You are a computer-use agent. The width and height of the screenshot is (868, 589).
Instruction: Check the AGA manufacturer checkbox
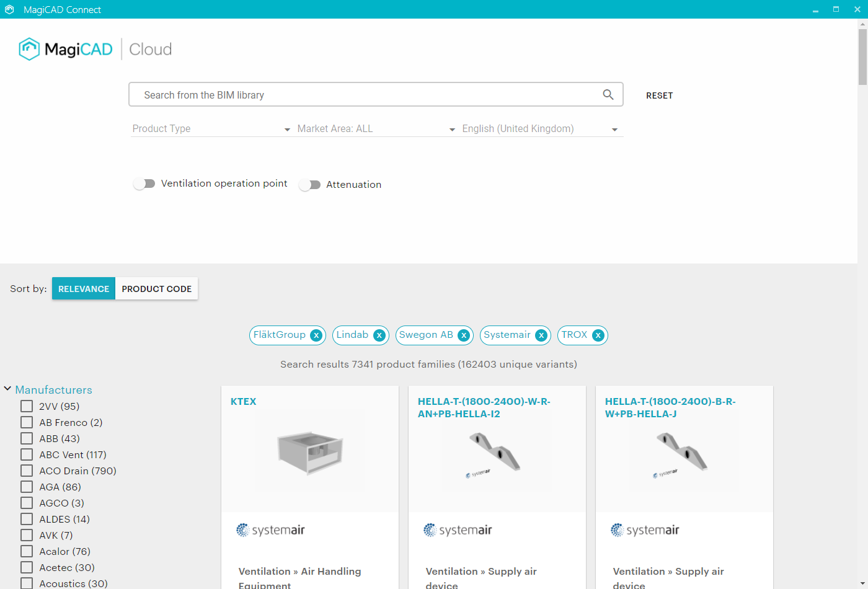click(x=27, y=487)
